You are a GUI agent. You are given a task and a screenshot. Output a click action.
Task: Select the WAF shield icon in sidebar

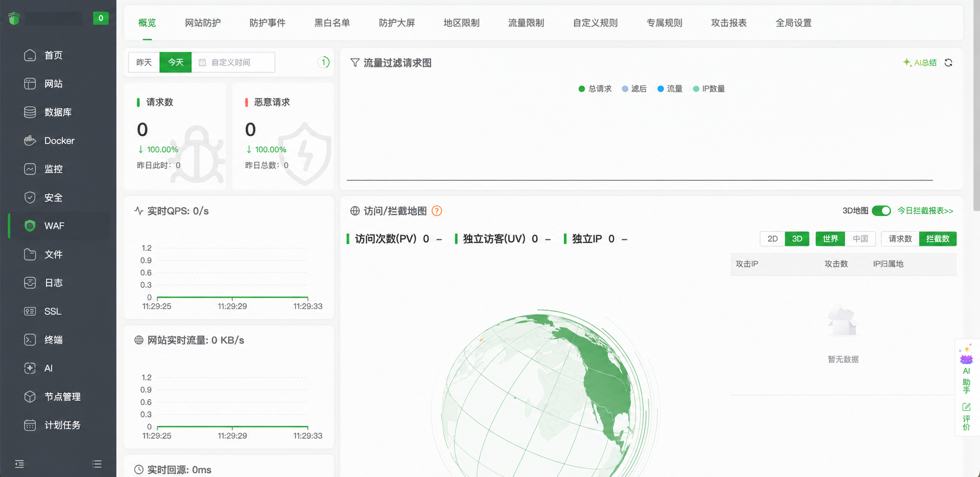pos(30,226)
